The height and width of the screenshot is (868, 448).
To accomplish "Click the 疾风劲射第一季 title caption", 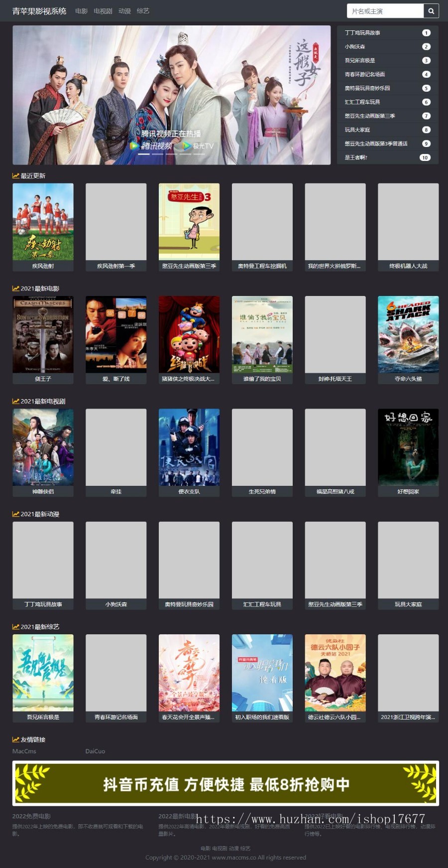I will pos(116,266).
